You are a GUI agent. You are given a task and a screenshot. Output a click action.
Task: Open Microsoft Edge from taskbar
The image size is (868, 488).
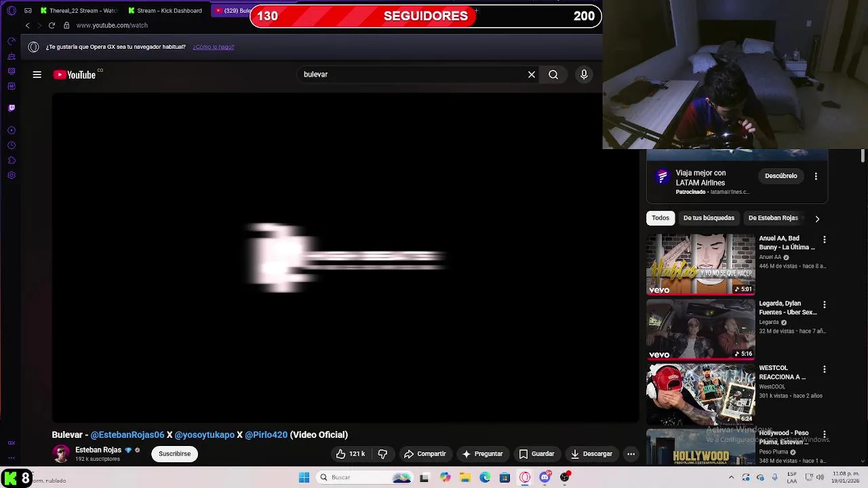485,477
